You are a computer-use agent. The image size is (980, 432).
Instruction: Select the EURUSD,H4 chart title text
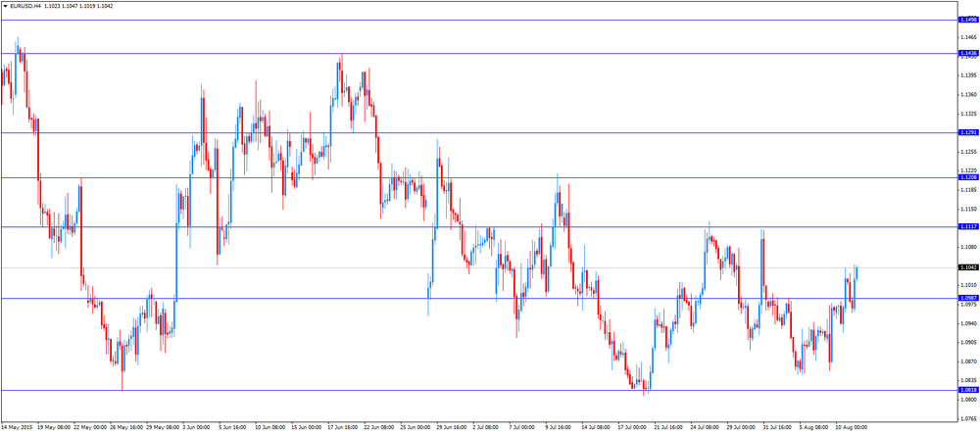tap(24, 6)
